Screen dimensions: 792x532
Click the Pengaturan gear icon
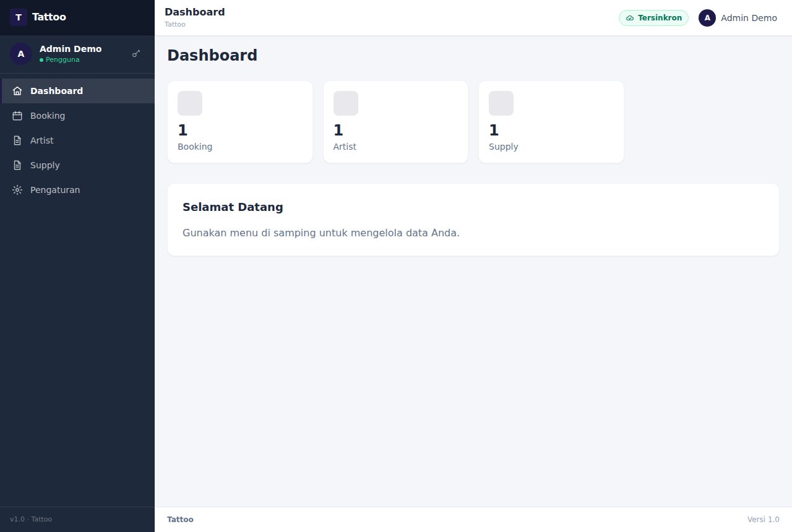point(17,190)
